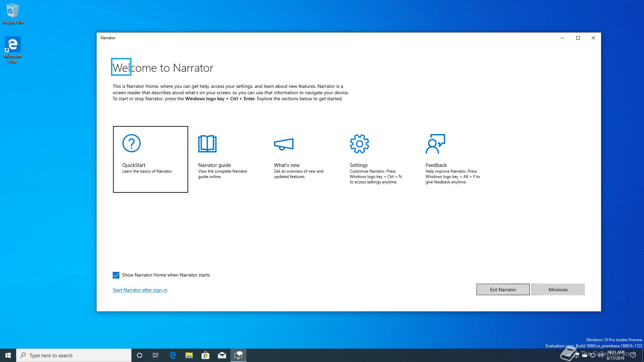Screen dimensions: 644x362
Task: Click the Minimize button beside Exit Narrator
Action: [558, 290]
